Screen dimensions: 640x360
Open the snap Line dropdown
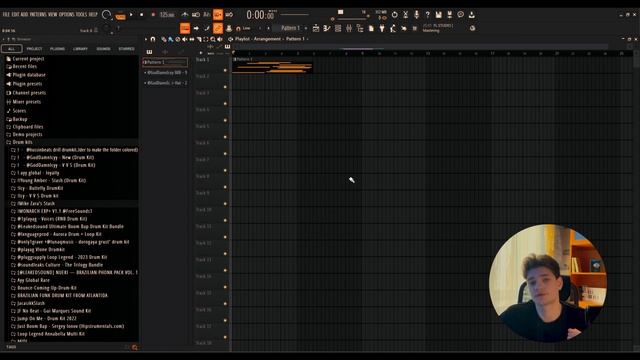coord(246,28)
